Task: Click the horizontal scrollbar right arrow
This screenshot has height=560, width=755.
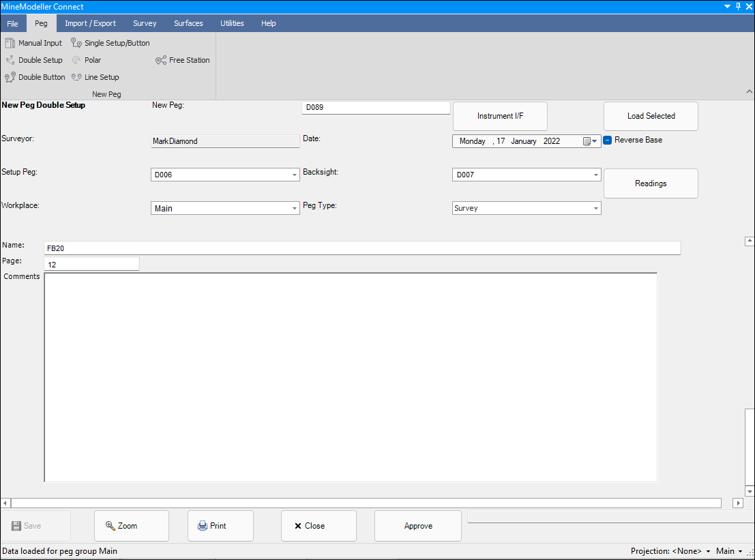Action: click(738, 503)
